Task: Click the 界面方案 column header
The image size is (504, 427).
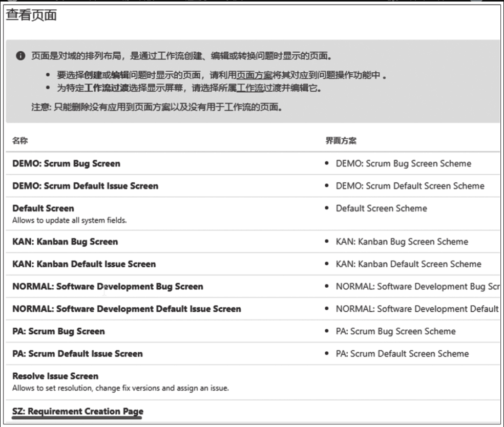Action: 341,141
